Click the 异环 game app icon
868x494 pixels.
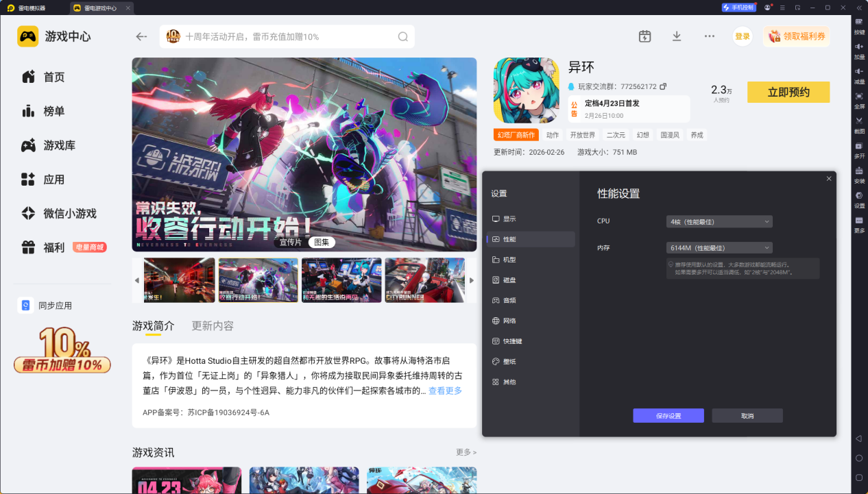(x=526, y=90)
